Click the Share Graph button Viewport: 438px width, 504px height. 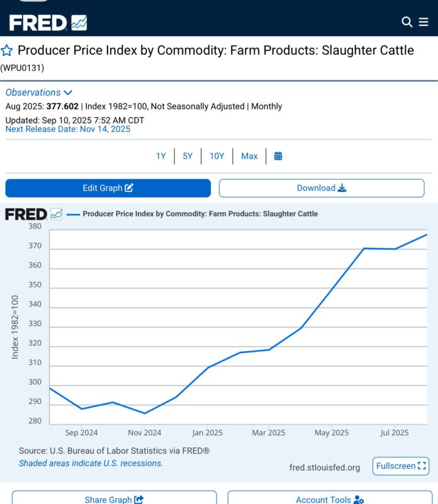(x=114, y=500)
